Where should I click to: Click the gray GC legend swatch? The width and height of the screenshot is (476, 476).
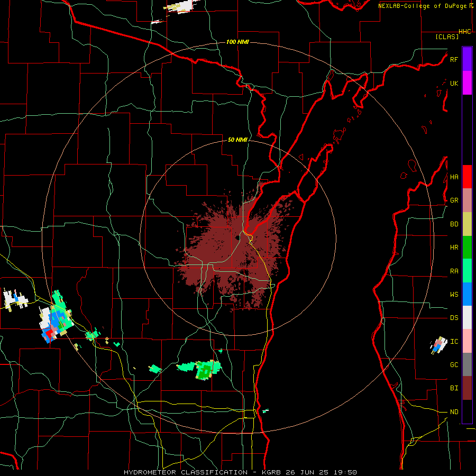[467, 364]
